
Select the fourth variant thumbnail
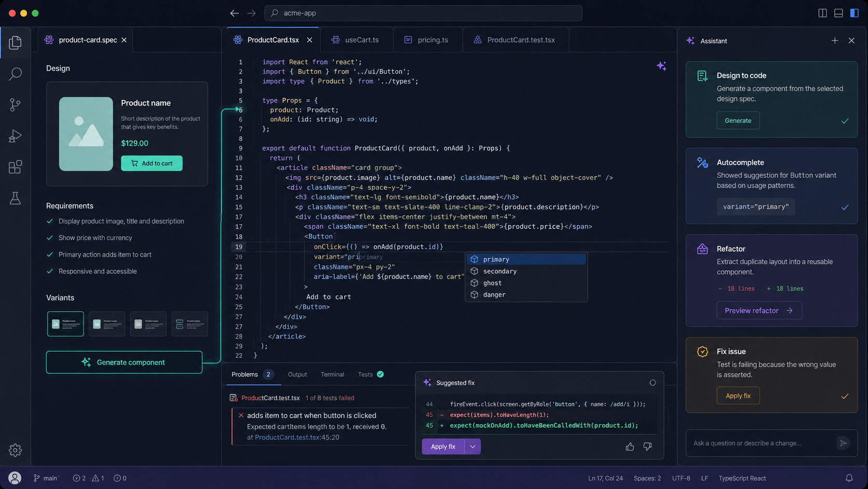tap(189, 324)
